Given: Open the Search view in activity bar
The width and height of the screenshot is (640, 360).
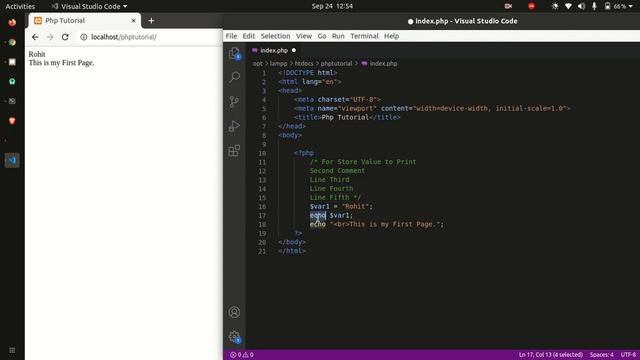Looking at the screenshot, I should [x=234, y=77].
